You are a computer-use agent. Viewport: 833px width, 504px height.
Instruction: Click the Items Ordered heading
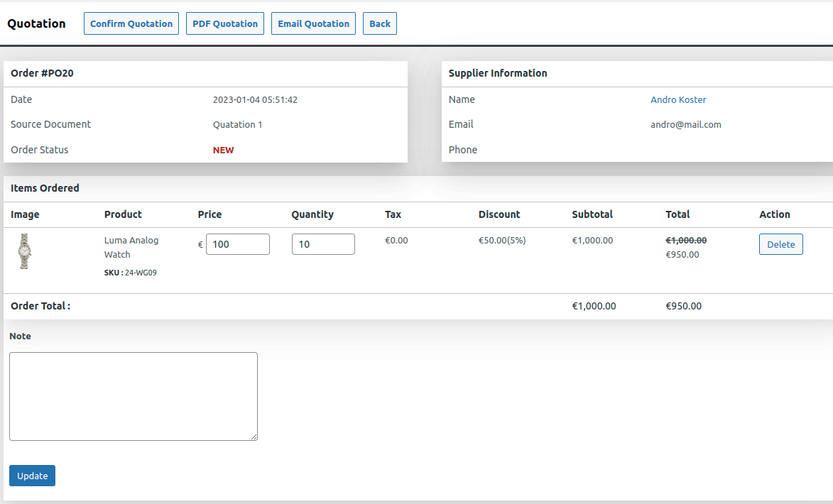(45, 188)
